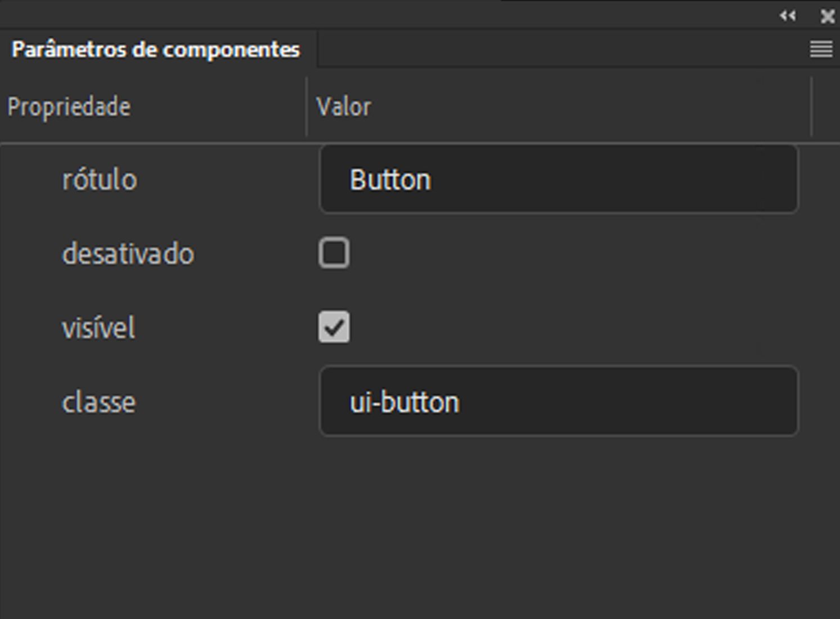Click the dark title strip above the tab

coord(338,15)
